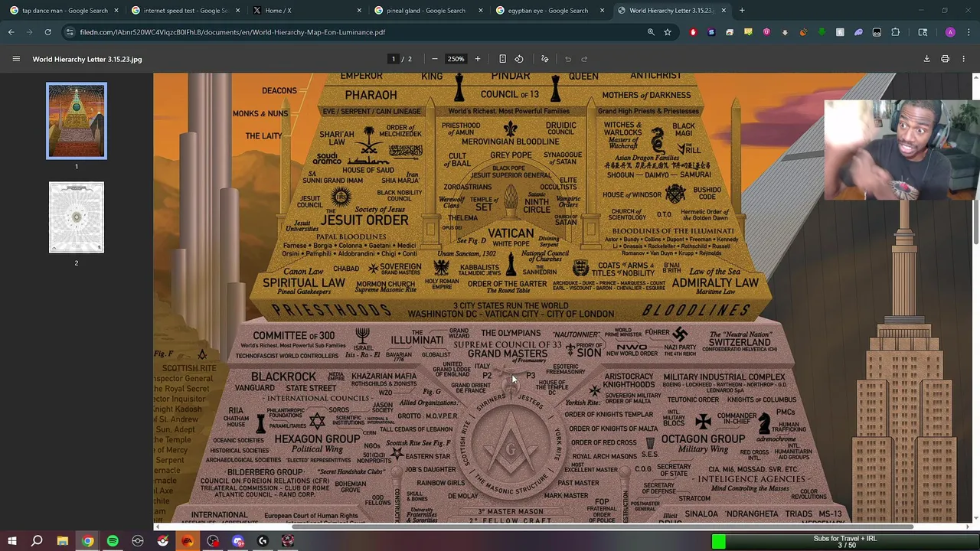The width and height of the screenshot is (980, 551).
Task: Zoom in the PDF with plus button
Action: click(x=478, y=59)
